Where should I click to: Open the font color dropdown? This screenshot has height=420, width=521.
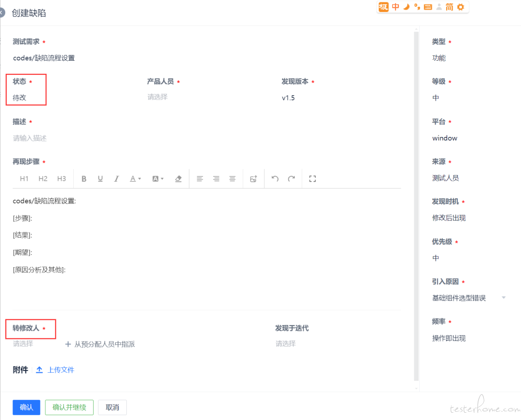135,179
